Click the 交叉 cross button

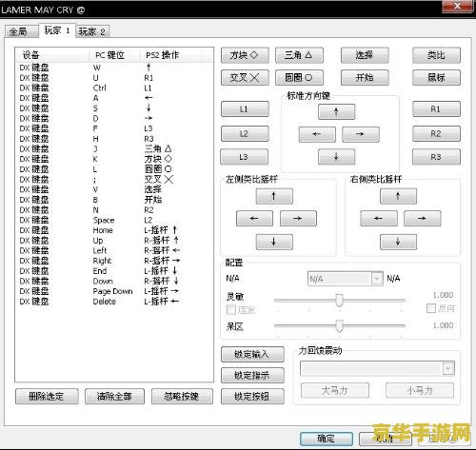(x=245, y=77)
